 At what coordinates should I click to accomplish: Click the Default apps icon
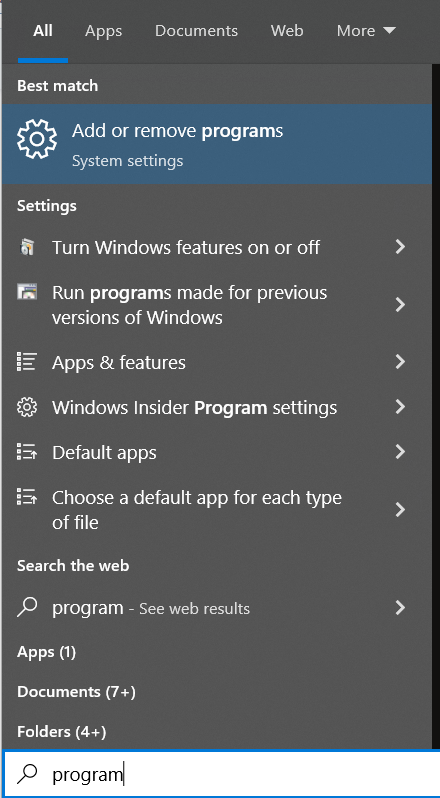tap(26, 452)
